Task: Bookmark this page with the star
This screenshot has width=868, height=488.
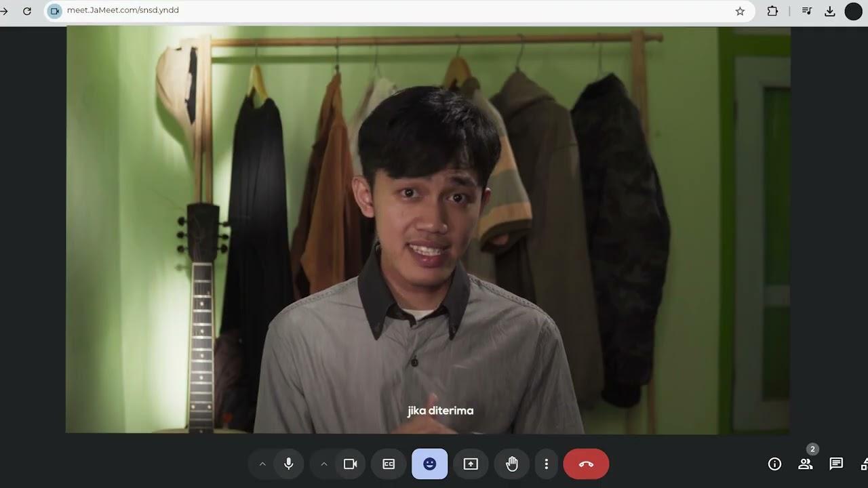Action: click(x=740, y=11)
